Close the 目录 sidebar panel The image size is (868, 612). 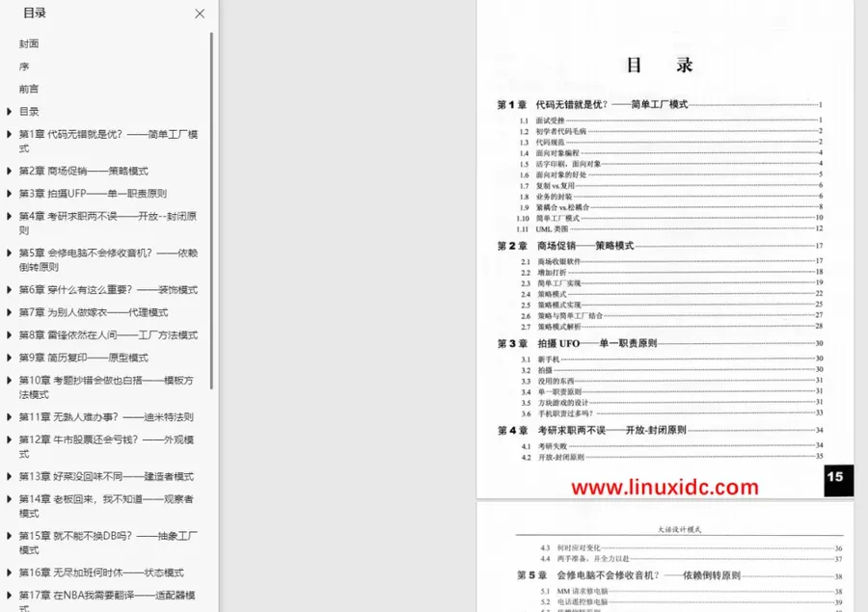click(200, 13)
